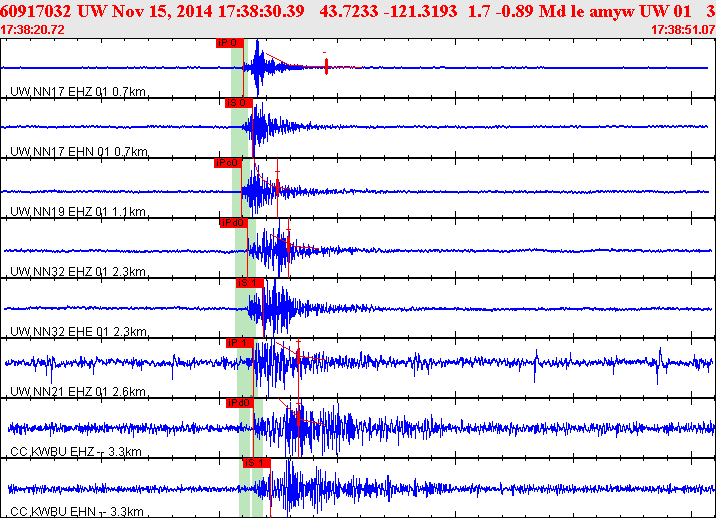Viewport: 716px width, 518px height.
Task: Click the coda duration marker on NN19 EHZ
Action: (277, 185)
